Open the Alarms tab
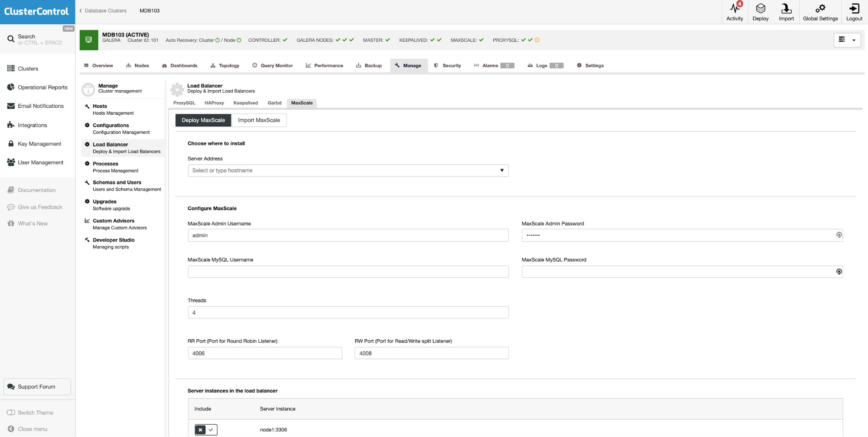Screen dimensions: 868x437 [x=494, y=66]
